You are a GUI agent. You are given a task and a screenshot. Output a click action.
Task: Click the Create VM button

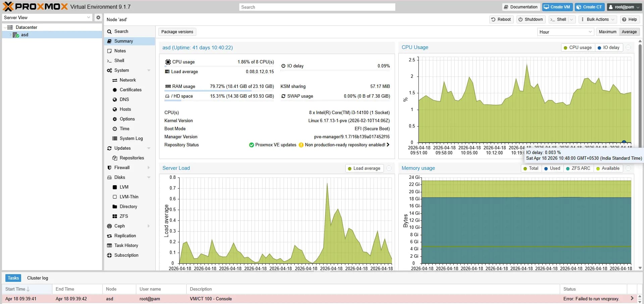pos(557,7)
